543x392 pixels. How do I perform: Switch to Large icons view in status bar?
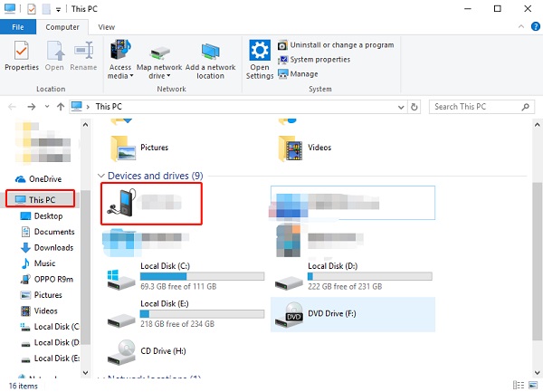pos(533,385)
